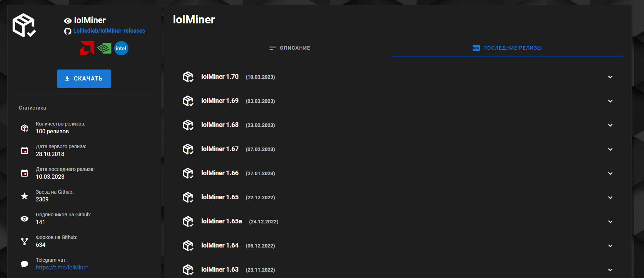Click the description lines icon on Описание tab
Viewport: 644px width, 278px height.
(x=273, y=48)
